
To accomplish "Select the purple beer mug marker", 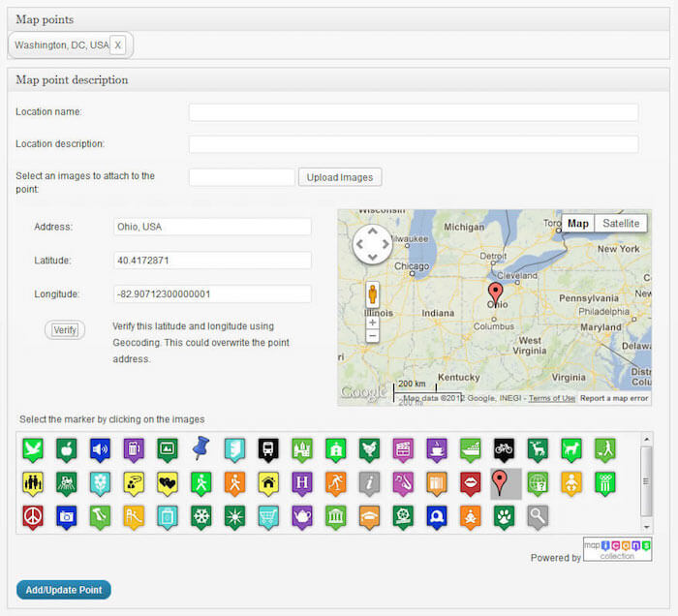I will [134, 449].
